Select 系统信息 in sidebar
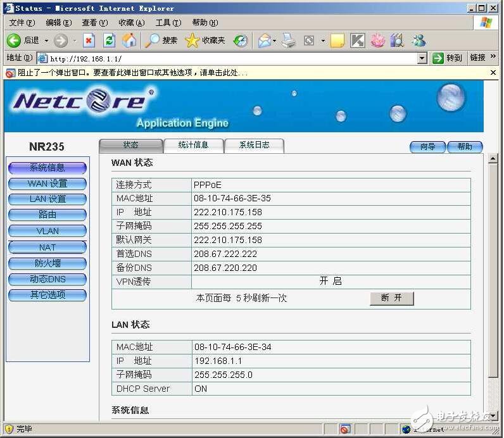Viewport: 504px width, 438px height. [x=47, y=168]
